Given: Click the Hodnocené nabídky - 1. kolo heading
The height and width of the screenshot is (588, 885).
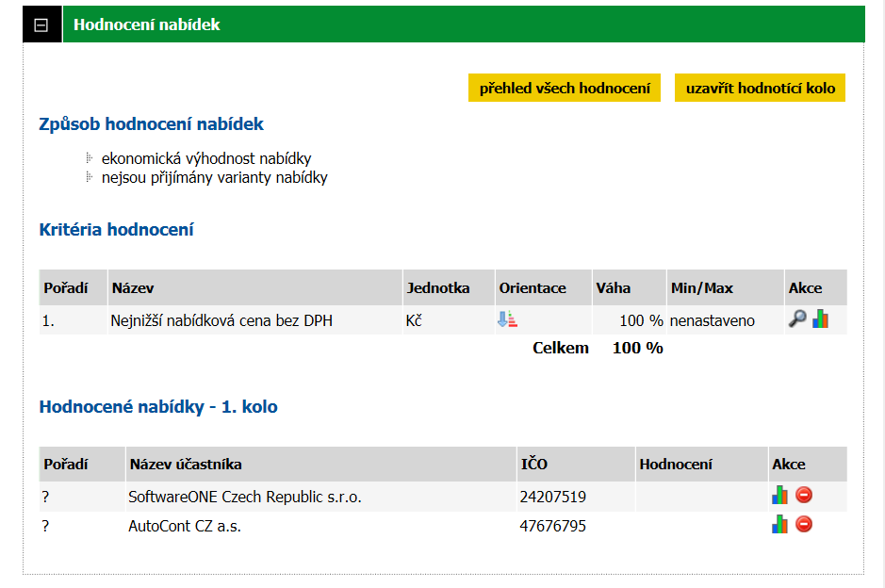Looking at the screenshot, I should [158, 407].
